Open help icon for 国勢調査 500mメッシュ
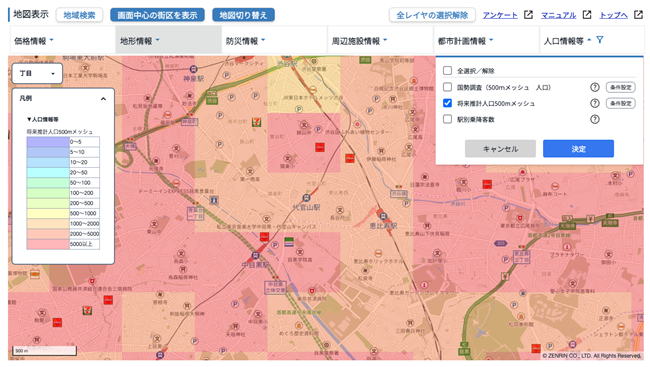The image size is (650, 367). pos(594,87)
